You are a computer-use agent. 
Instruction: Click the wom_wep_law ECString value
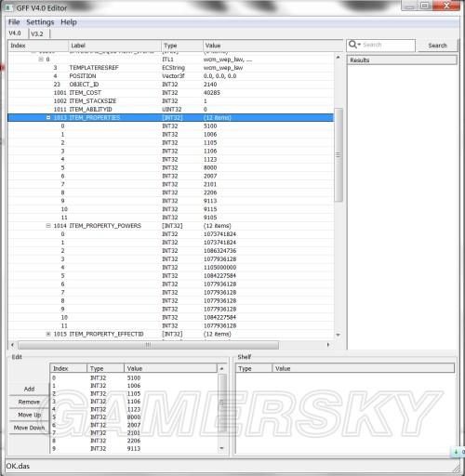point(223,68)
